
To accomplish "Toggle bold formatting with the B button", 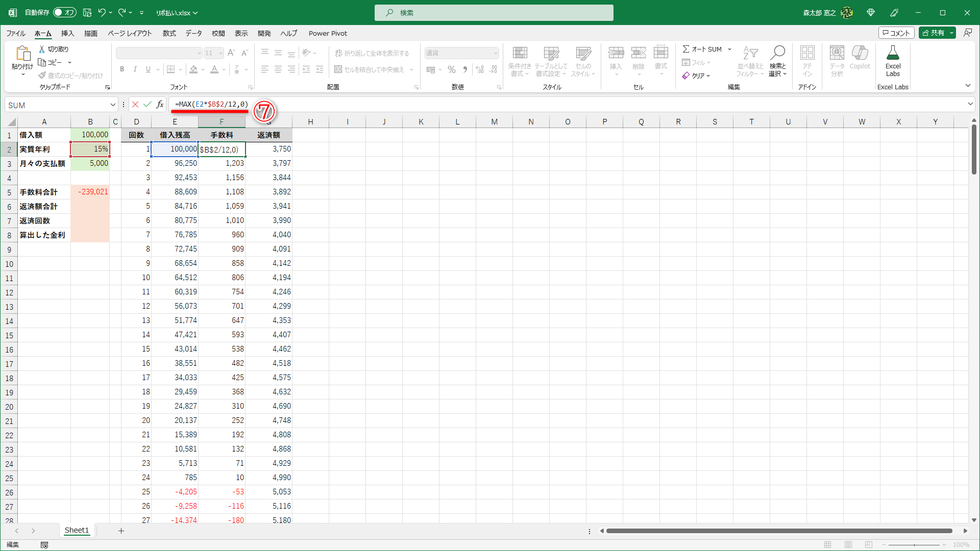I will click(x=122, y=69).
